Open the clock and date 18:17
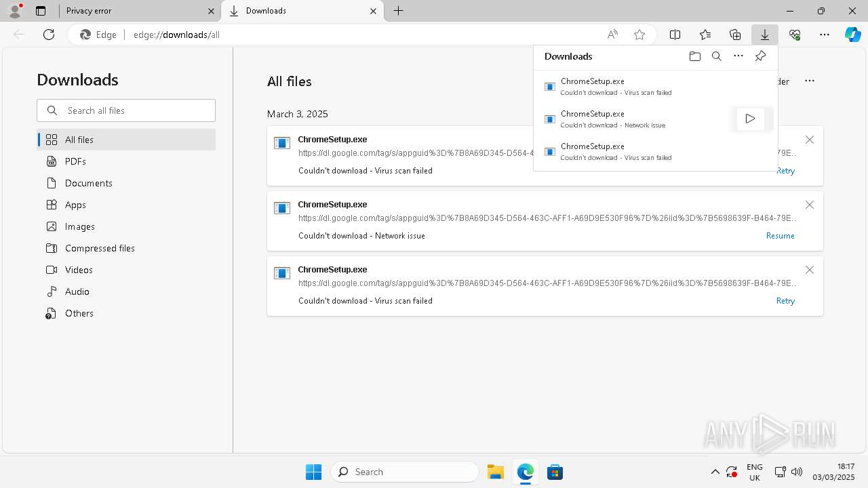This screenshot has width=868, height=488. pyautogui.click(x=835, y=472)
